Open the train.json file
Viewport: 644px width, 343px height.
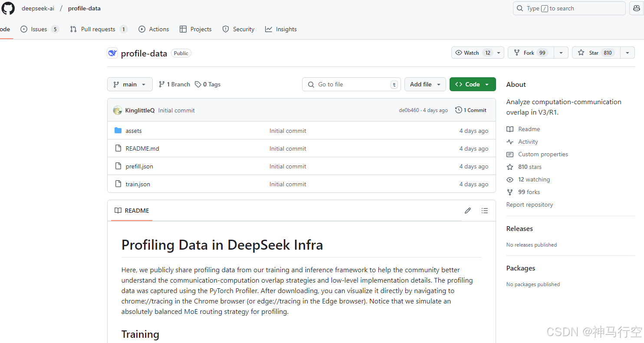[x=138, y=184]
